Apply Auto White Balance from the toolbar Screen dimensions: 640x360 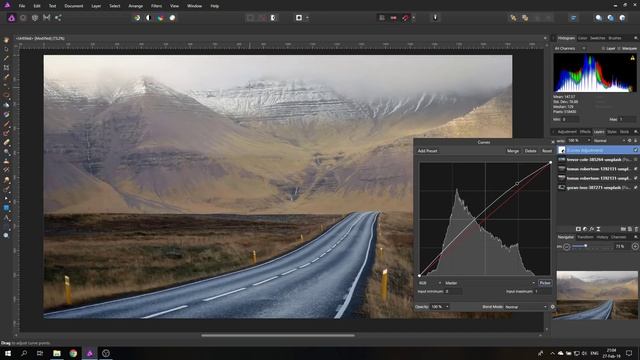[x=173, y=18]
